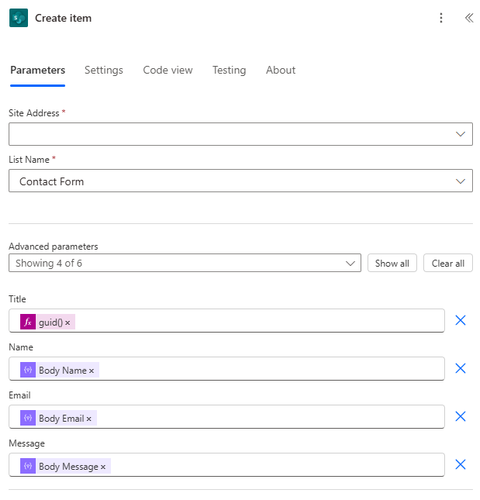Viewport: 480px width, 500px height.
Task: Go to the Testing tab
Action: (229, 70)
